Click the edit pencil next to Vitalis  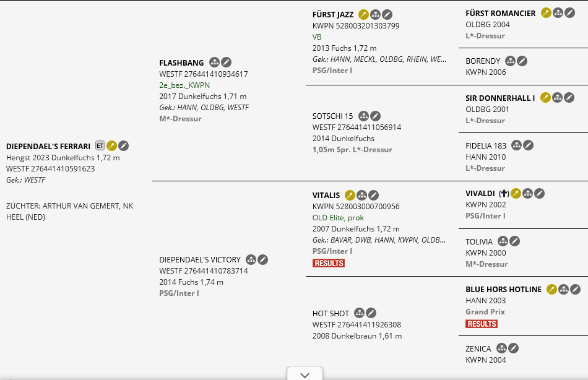[x=374, y=195]
